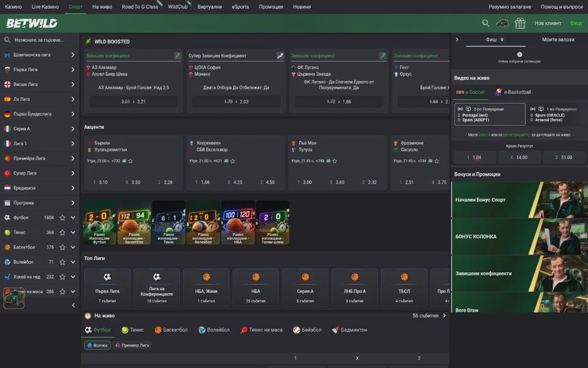
Task: Toggle favorite star for Тенис
Action: [x=62, y=232]
